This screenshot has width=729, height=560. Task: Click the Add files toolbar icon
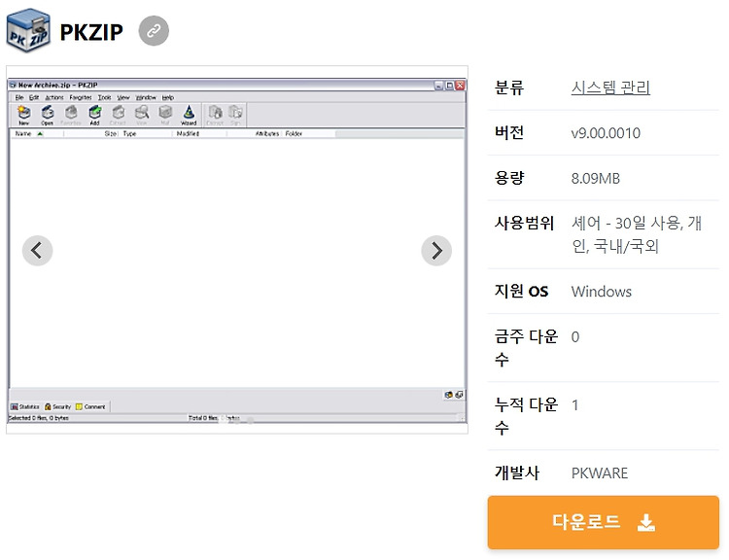(x=95, y=115)
